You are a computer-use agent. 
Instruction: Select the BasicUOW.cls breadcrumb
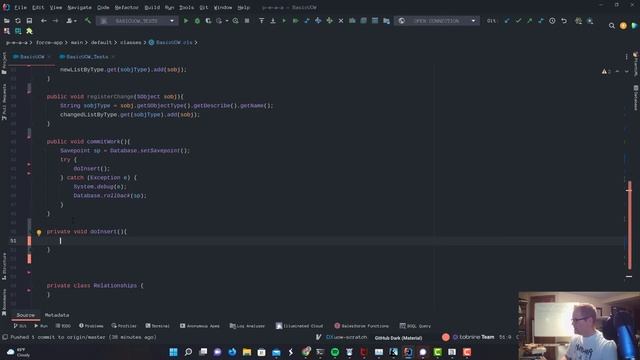tap(171, 42)
